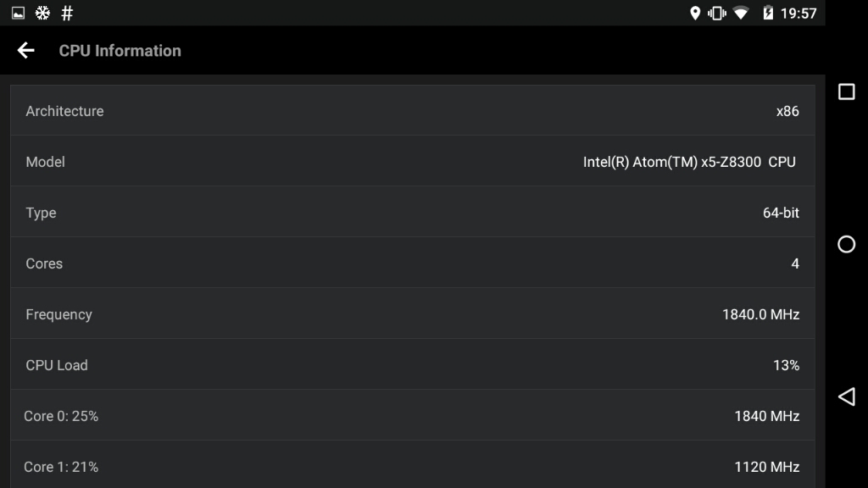Tap the image notification icon
This screenshot has width=868, height=488.
[18, 13]
